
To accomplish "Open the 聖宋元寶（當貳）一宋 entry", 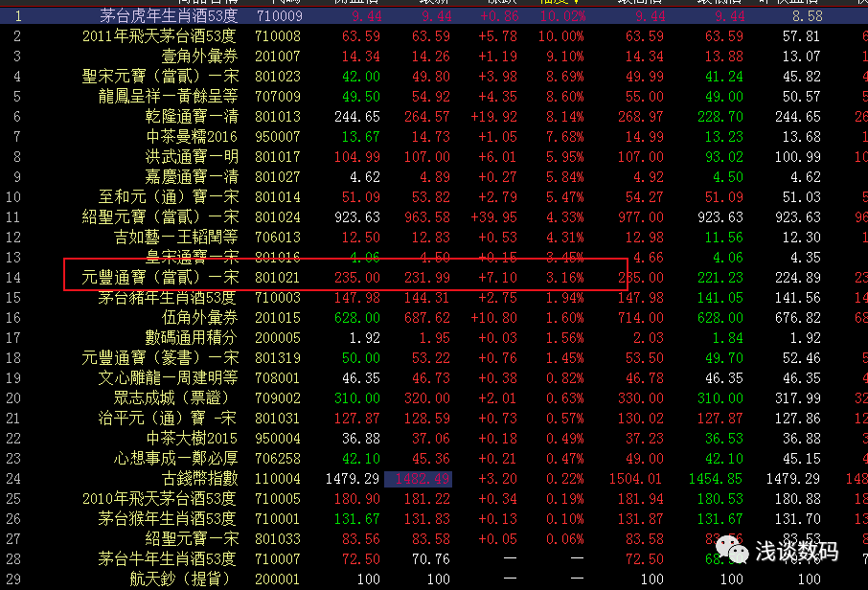I will tap(160, 77).
